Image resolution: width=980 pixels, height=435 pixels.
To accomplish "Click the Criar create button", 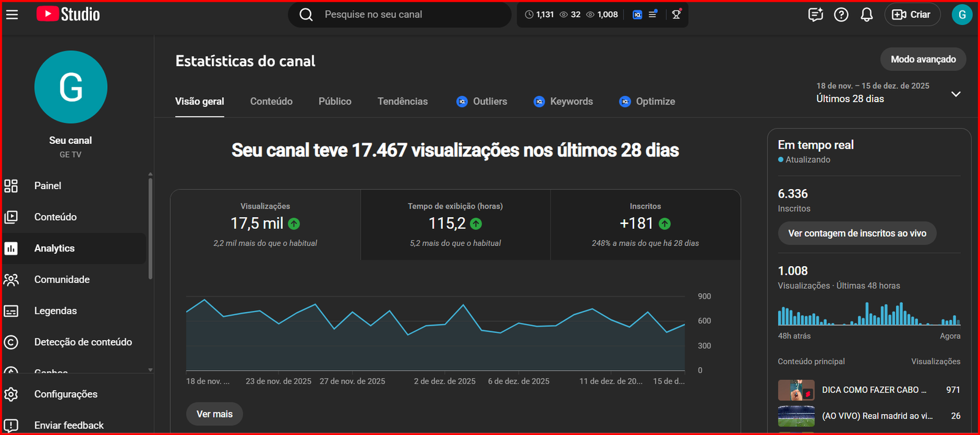I will pos(912,15).
